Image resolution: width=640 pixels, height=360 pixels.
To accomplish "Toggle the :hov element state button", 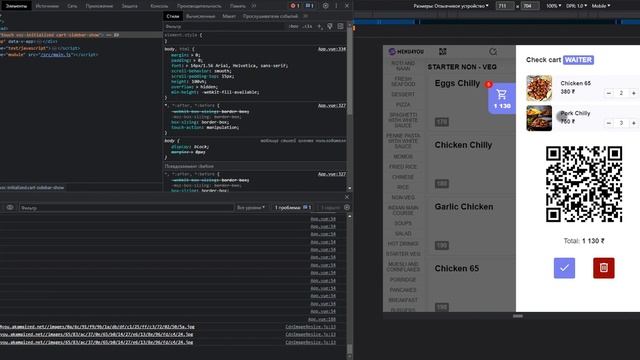I will 293,26.
